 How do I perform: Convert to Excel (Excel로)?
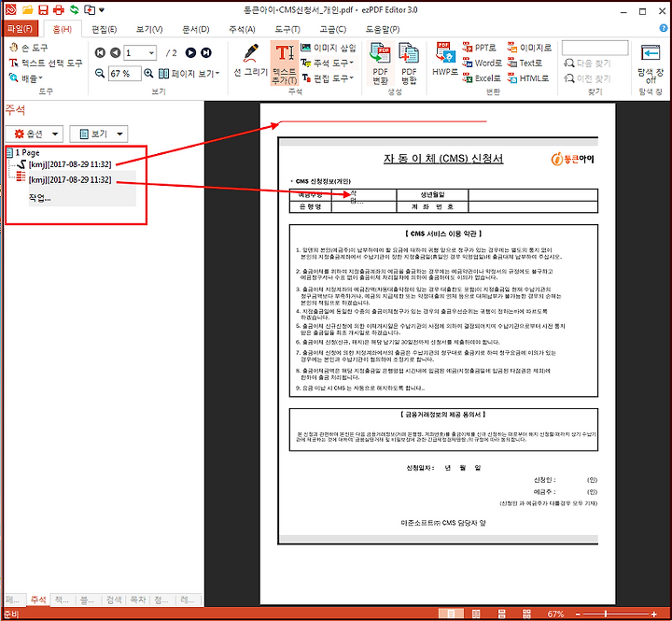tap(482, 78)
